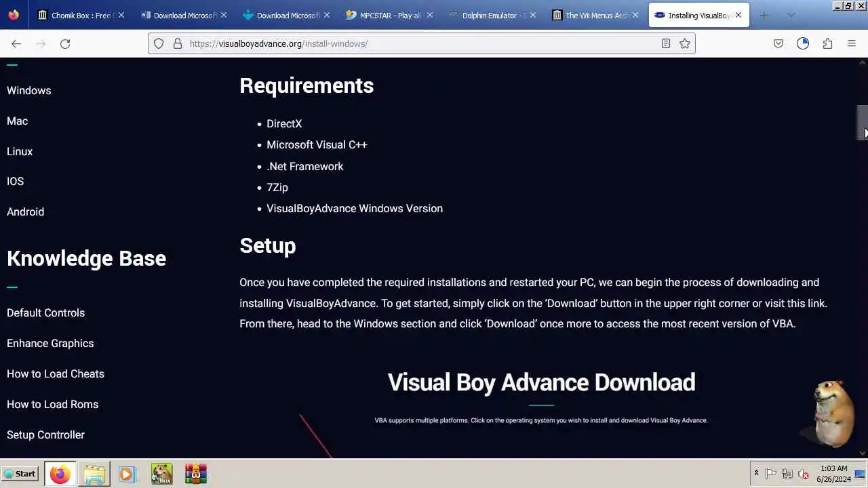Go back using the browser back arrow

16,43
